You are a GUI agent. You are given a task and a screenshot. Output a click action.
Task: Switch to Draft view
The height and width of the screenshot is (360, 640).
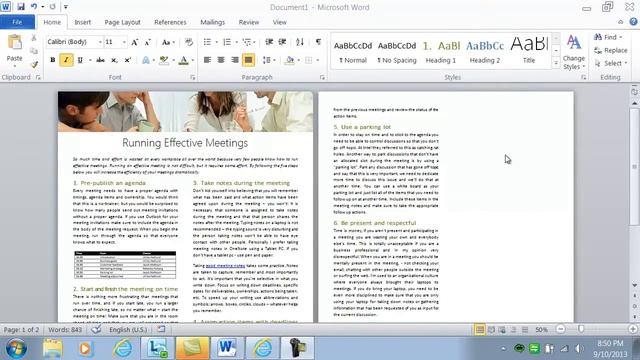(525, 329)
